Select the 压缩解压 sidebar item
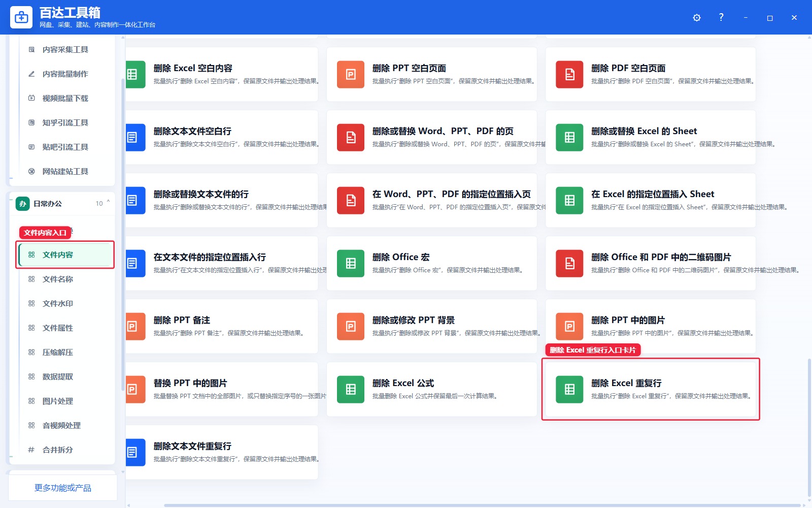812x508 pixels. click(65, 352)
